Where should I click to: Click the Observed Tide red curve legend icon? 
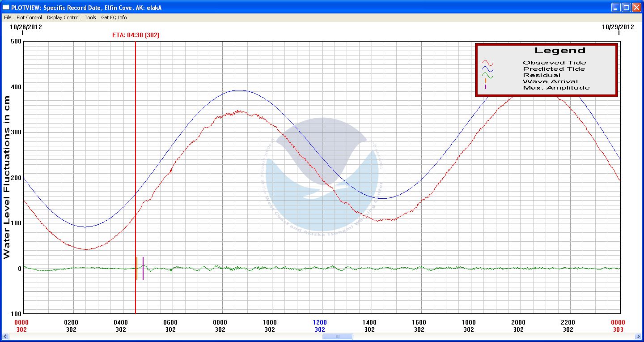tap(487, 63)
